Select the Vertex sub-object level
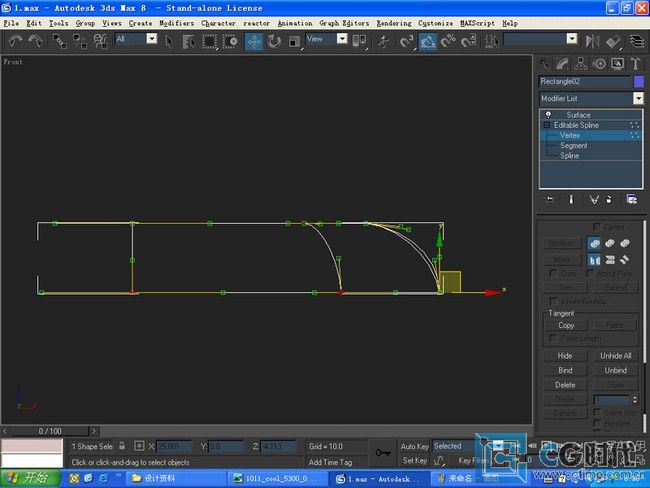Image resolution: width=650 pixels, height=488 pixels. (x=570, y=135)
